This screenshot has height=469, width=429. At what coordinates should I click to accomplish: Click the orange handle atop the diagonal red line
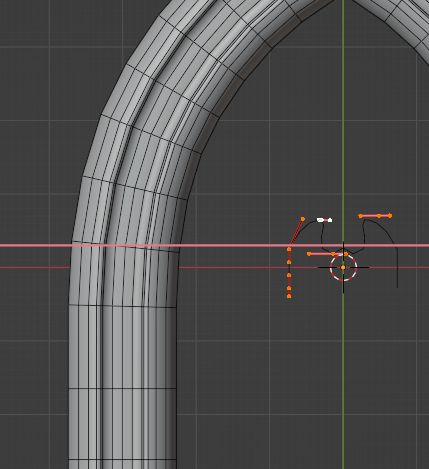(303, 219)
